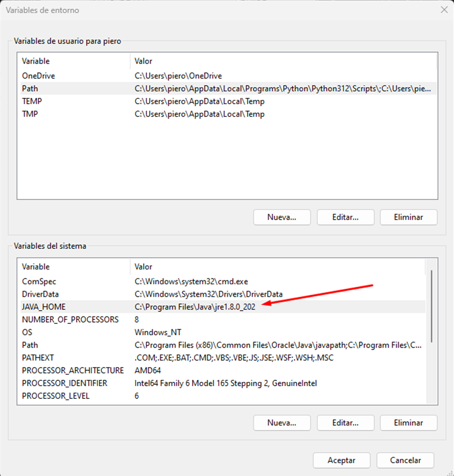This screenshot has width=454, height=476.
Task: Select the user Path variable with Python312
Action: (30, 89)
